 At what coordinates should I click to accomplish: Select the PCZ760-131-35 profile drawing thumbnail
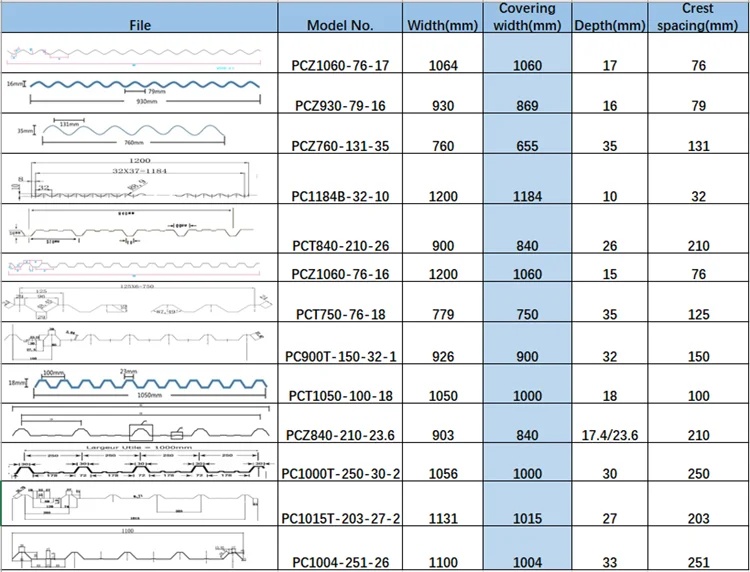pos(138,133)
